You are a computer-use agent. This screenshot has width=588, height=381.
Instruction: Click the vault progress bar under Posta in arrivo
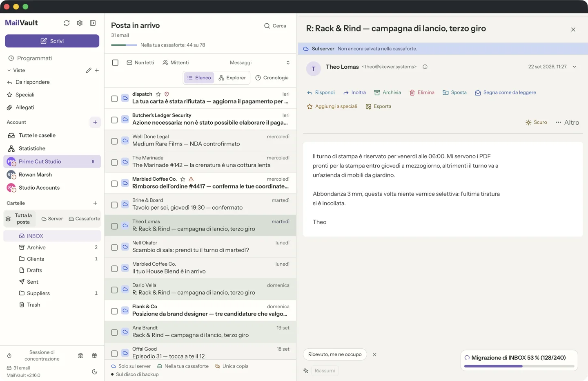coord(124,45)
